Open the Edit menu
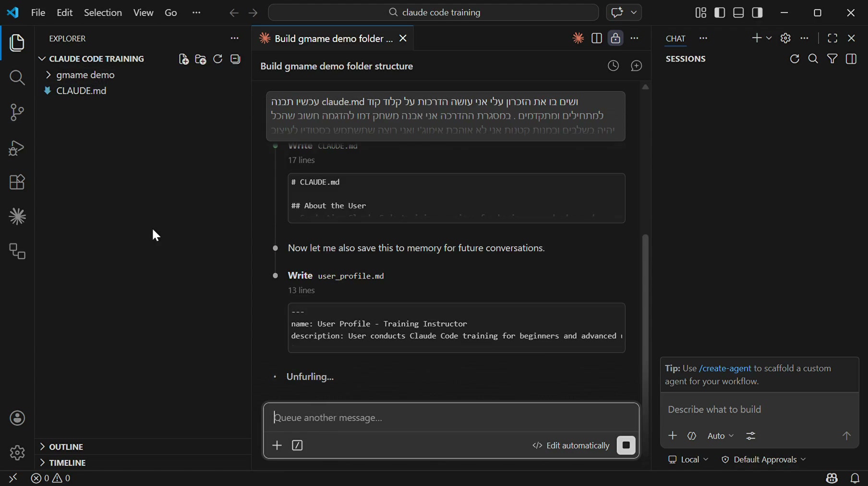The height and width of the screenshot is (486, 868). coord(64,13)
